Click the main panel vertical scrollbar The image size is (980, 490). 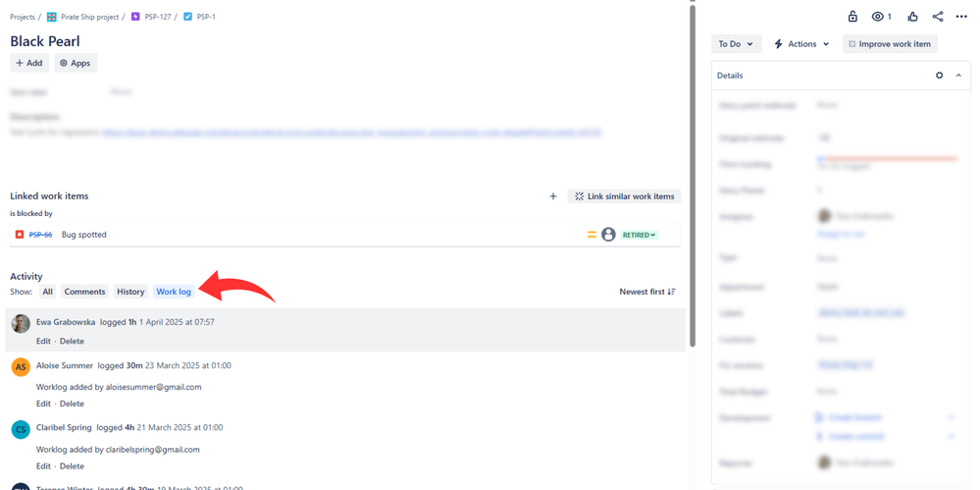point(692,175)
